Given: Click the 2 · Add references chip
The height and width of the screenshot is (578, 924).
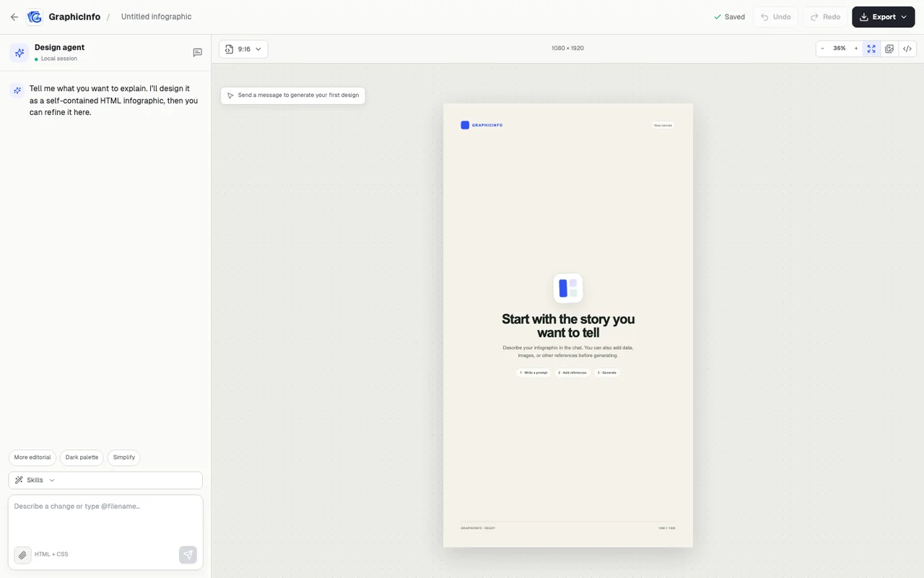Looking at the screenshot, I should click(x=572, y=373).
